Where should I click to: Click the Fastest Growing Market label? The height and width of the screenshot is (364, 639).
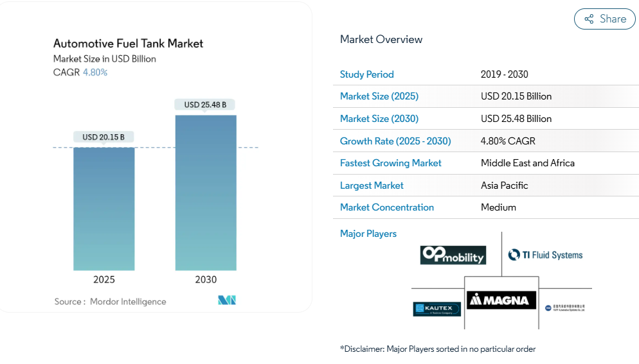click(390, 163)
